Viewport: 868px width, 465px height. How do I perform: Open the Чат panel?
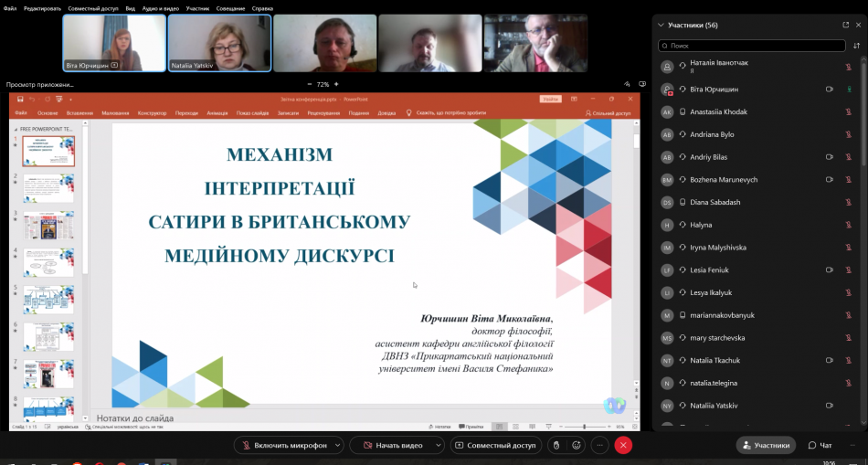(820, 445)
